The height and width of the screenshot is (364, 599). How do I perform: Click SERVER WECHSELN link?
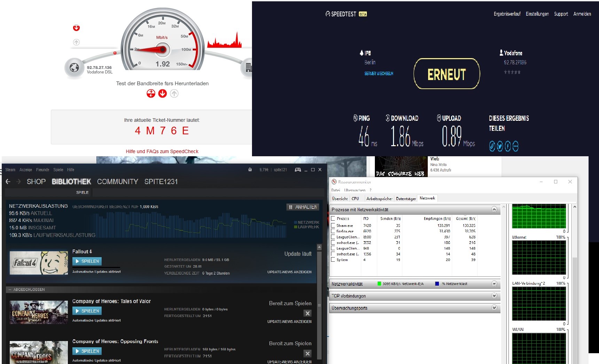pyautogui.click(x=379, y=73)
